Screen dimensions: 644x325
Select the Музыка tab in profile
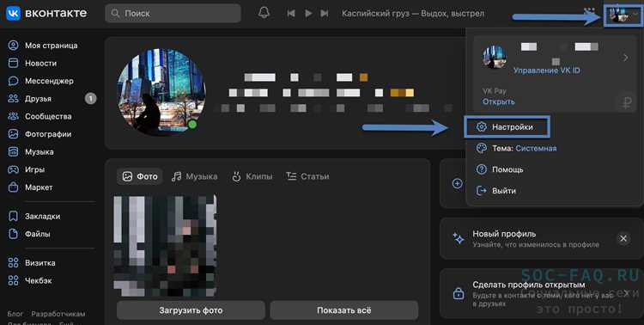tap(194, 176)
